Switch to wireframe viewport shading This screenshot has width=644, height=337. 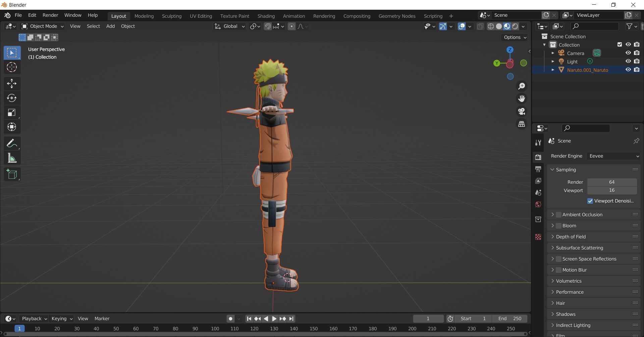(491, 26)
